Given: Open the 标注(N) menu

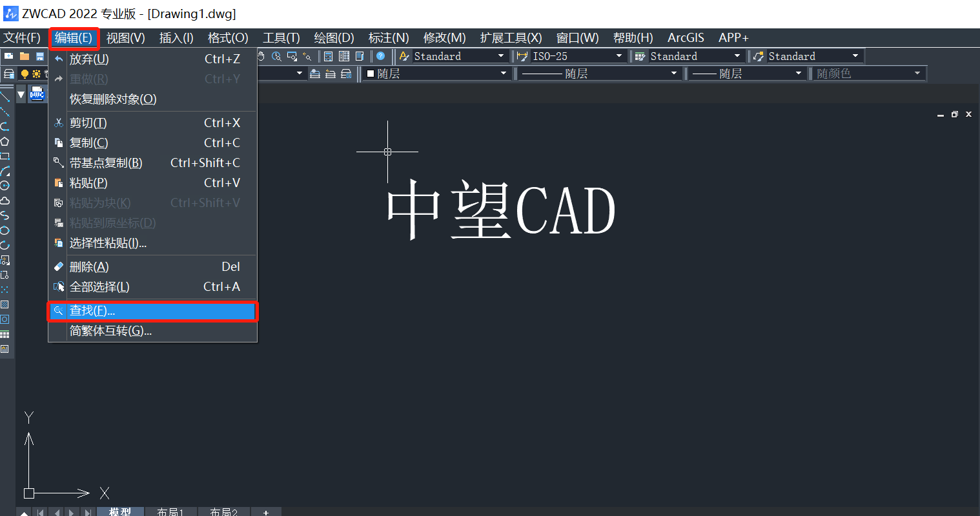Looking at the screenshot, I should pos(389,38).
